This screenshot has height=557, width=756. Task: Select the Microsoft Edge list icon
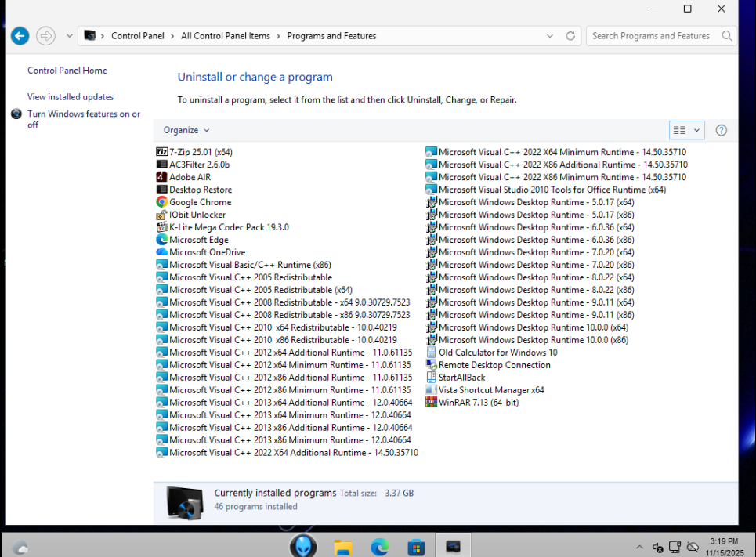(x=161, y=240)
